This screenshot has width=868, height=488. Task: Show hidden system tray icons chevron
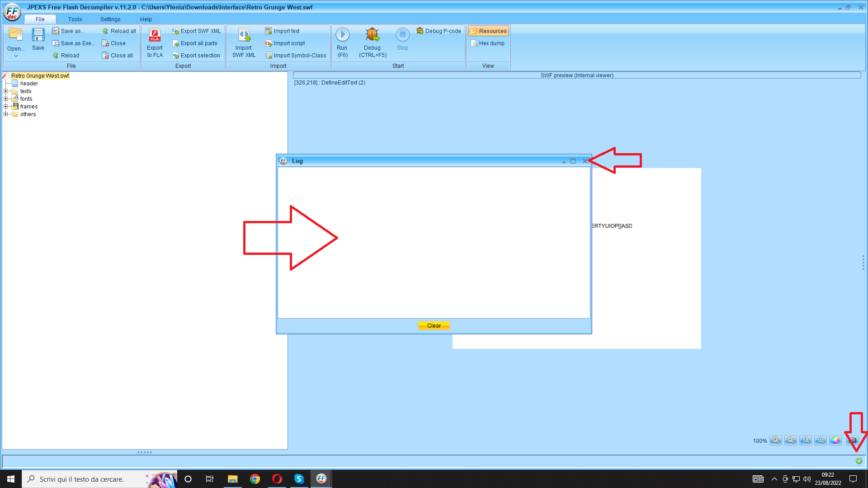click(774, 479)
